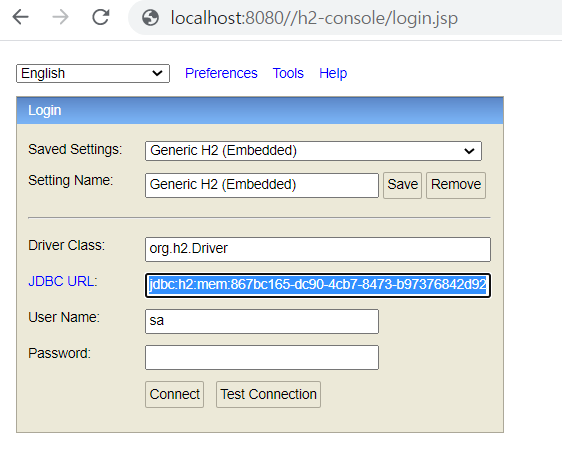Click the Login panel header text

point(45,110)
